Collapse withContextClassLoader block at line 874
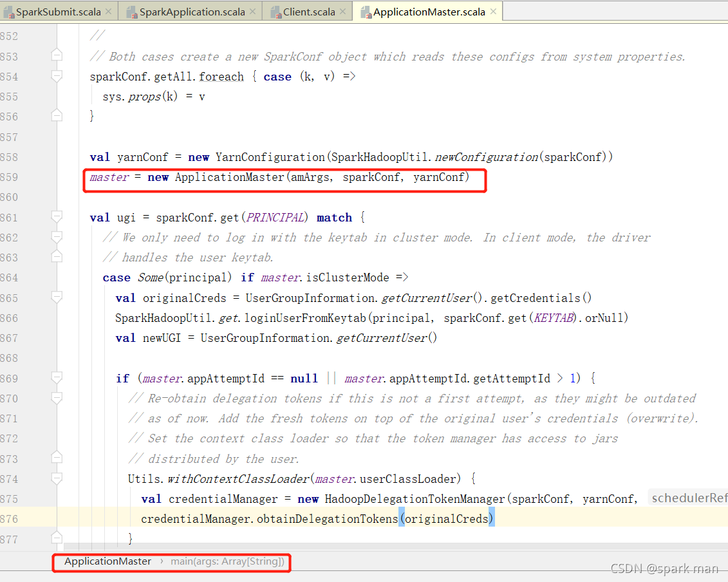Screen dimensions: 728x582 pyautogui.click(x=57, y=478)
